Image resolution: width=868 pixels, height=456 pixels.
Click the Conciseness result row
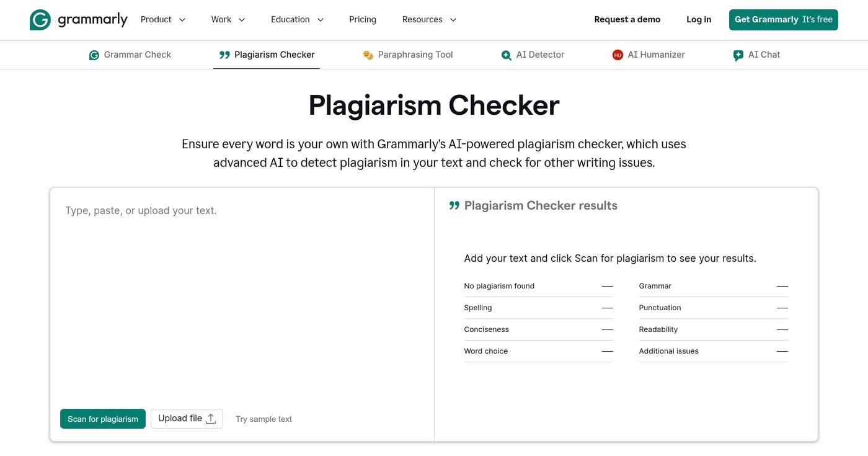(x=538, y=329)
